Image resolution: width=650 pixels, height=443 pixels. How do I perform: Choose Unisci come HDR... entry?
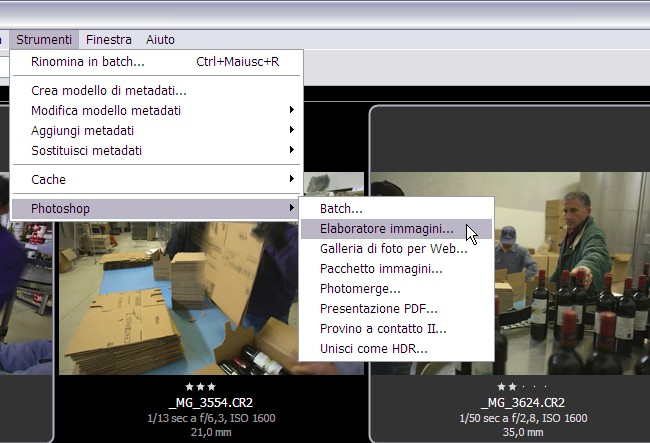click(396, 349)
